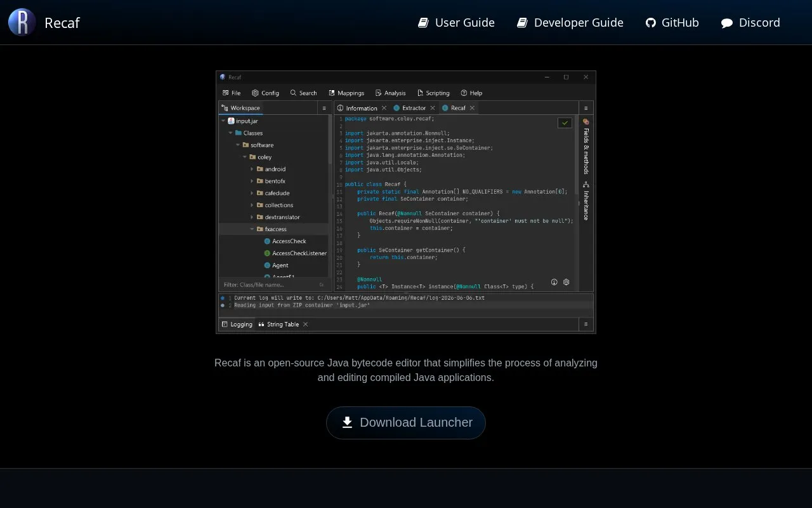This screenshot has width=812, height=508.
Task: Close the Recaf editor tab
Action: [471, 108]
